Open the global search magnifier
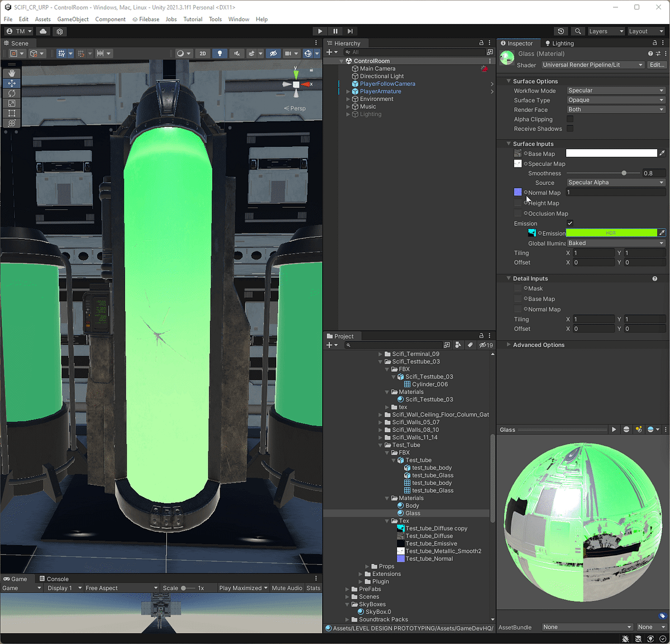Screen dimensions: 670x644 point(578,31)
